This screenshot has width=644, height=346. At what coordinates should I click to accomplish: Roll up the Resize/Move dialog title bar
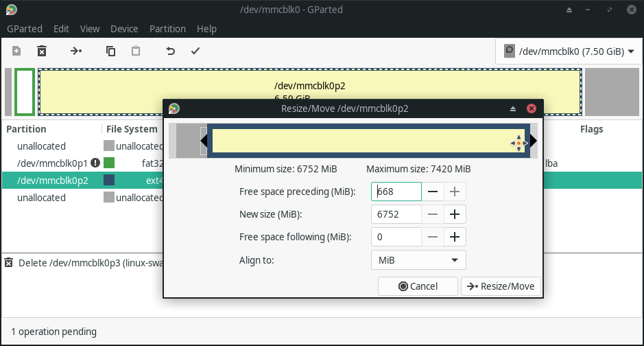point(512,108)
